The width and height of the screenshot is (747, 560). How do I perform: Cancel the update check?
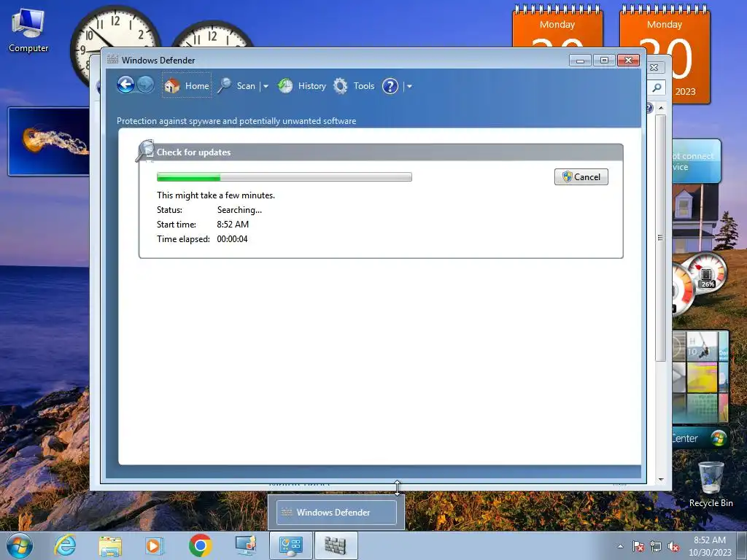581,176
